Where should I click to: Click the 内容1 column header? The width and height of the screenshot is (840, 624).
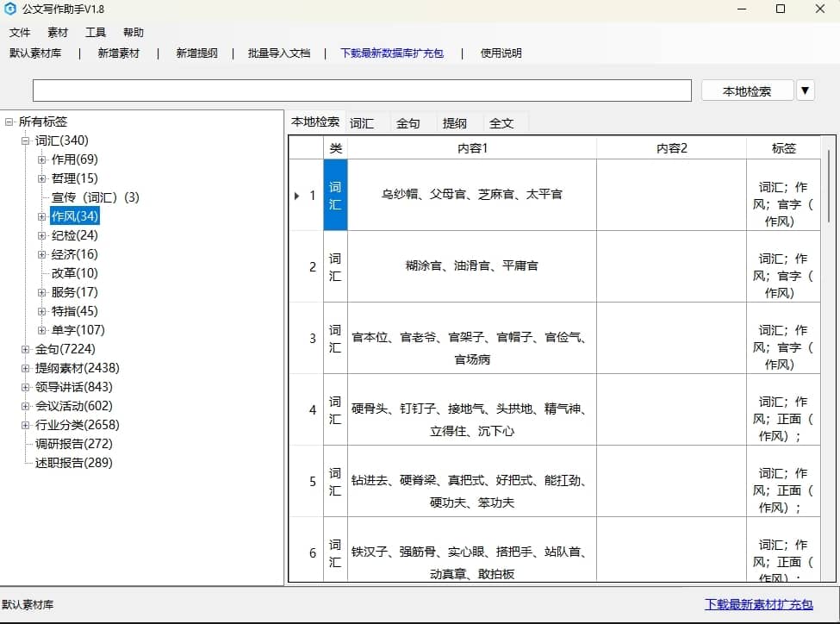tap(472, 148)
